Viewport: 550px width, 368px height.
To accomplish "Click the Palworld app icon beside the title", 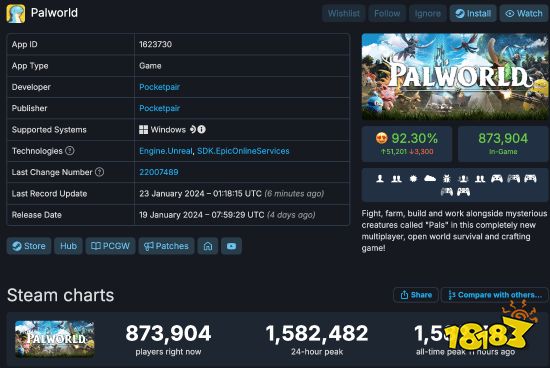I will click(15, 13).
